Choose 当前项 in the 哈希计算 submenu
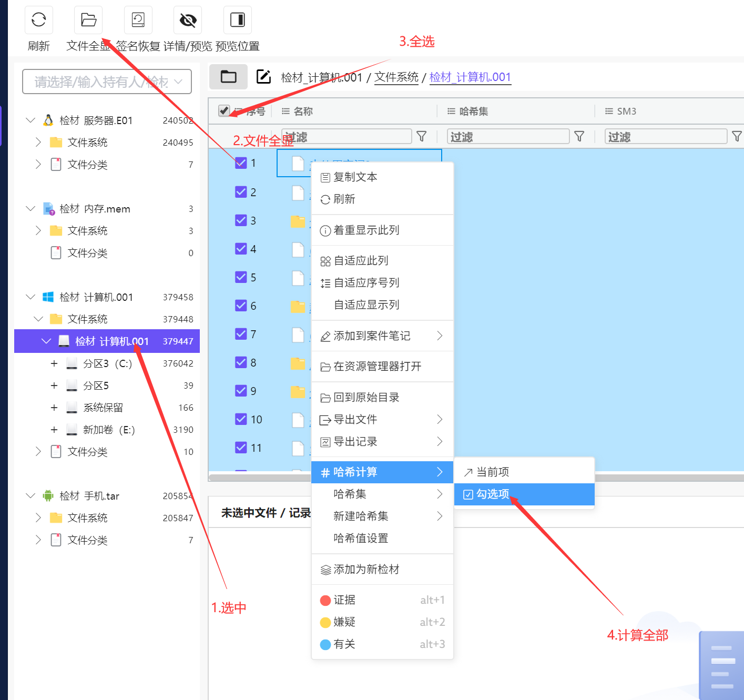This screenshot has height=700, width=744. [524, 472]
